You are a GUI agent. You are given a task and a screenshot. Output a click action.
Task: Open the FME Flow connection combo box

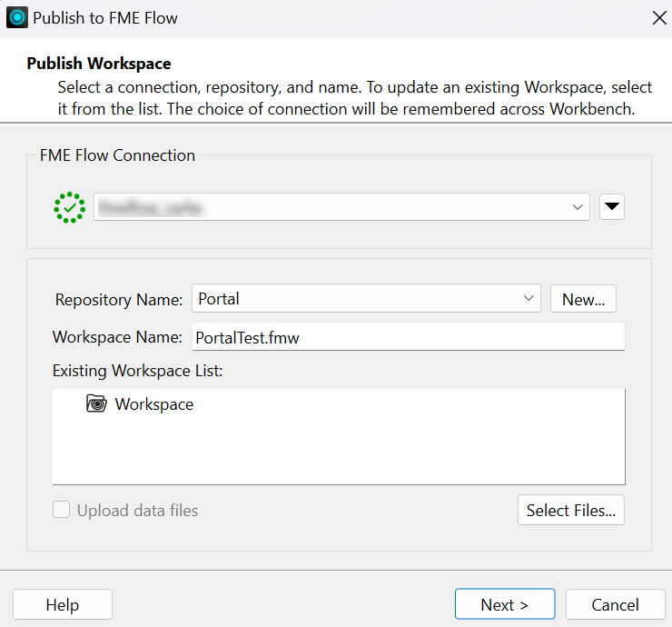pyautogui.click(x=341, y=207)
